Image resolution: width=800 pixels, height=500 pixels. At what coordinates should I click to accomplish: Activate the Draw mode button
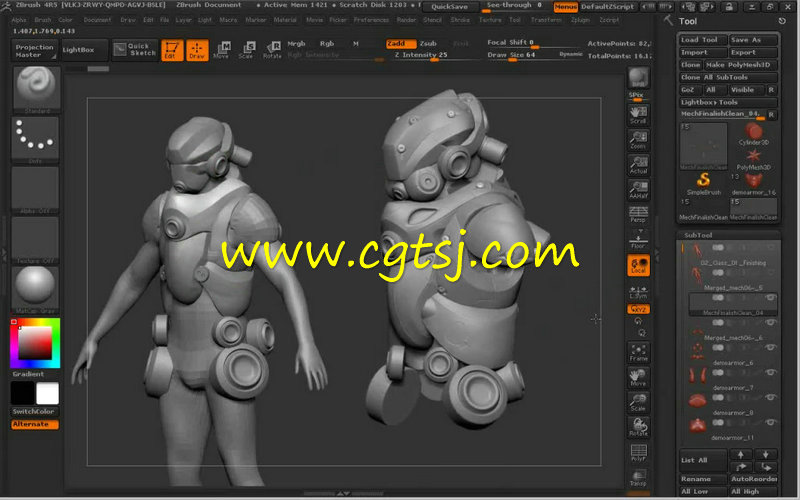197,50
